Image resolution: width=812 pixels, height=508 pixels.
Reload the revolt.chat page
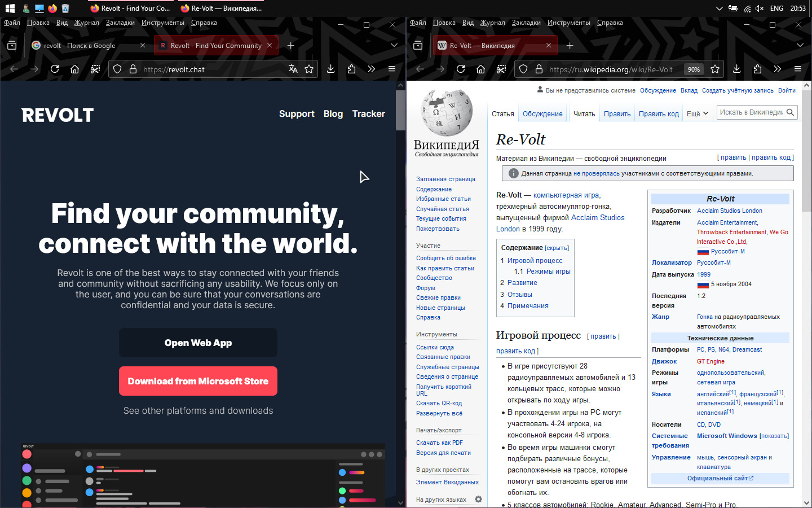point(55,69)
